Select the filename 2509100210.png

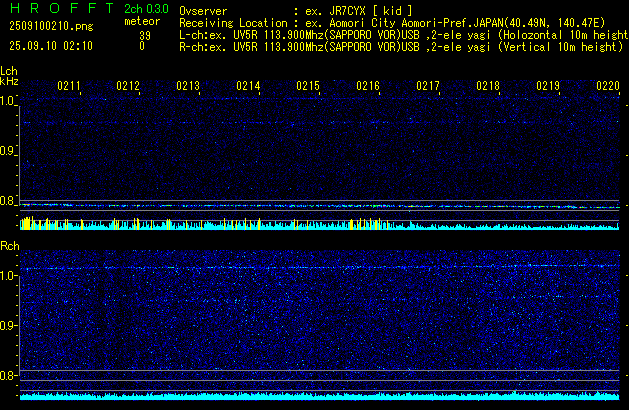[51, 26]
